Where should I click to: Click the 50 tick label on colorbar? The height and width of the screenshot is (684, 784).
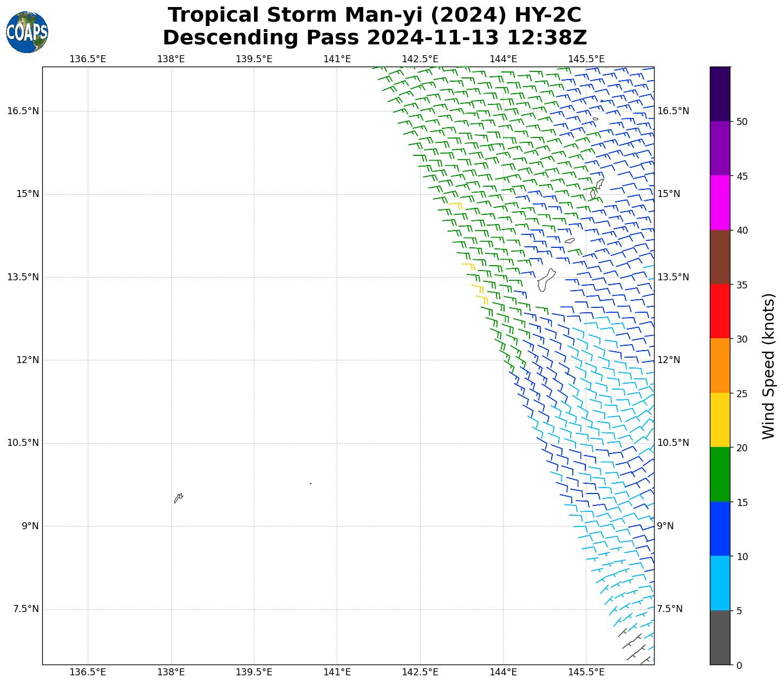[x=741, y=122]
